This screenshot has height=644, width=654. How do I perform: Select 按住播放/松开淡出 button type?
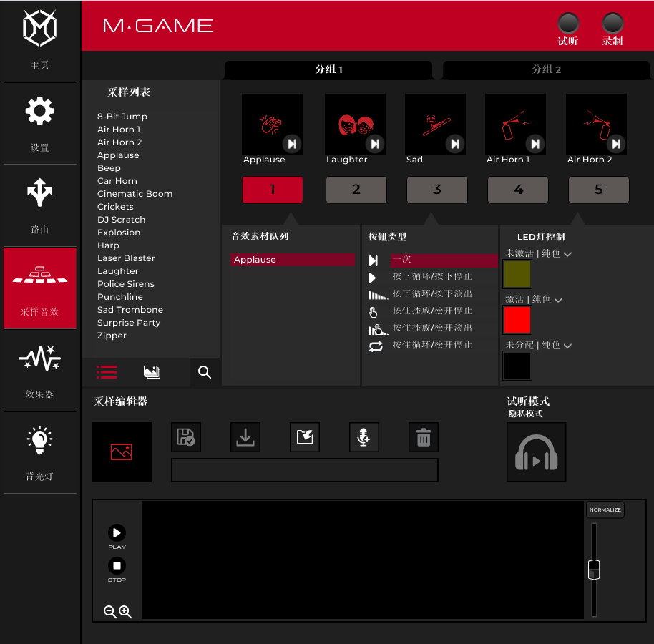432,328
